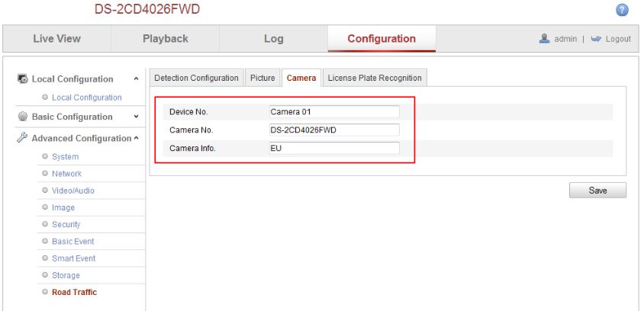The height and width of the screenshot is (311, 644).
Task: Select the Detection Configuration tab
Action: (196, 78)
